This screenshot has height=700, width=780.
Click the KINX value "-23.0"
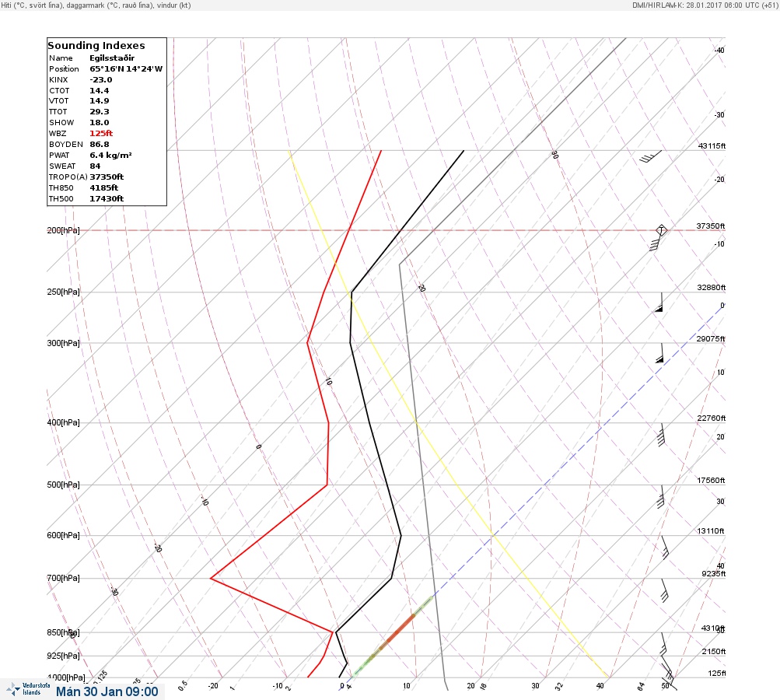click(x=101, y=79)
